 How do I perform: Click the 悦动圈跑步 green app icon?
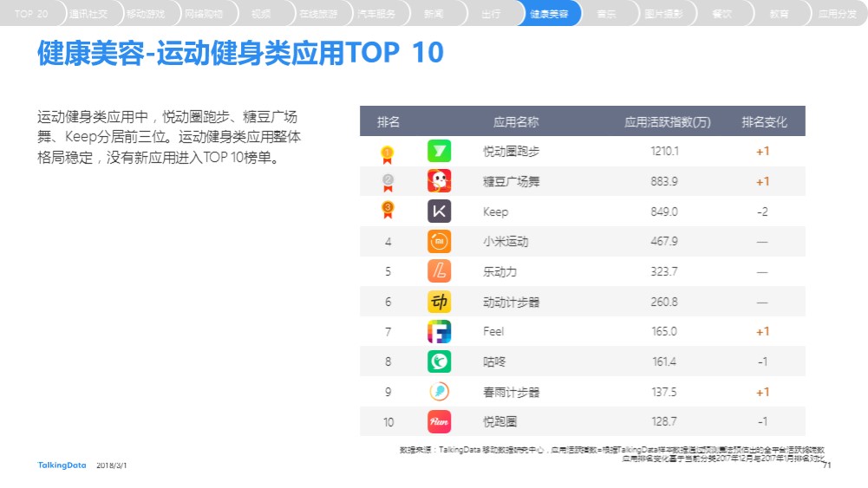[439, 151]
